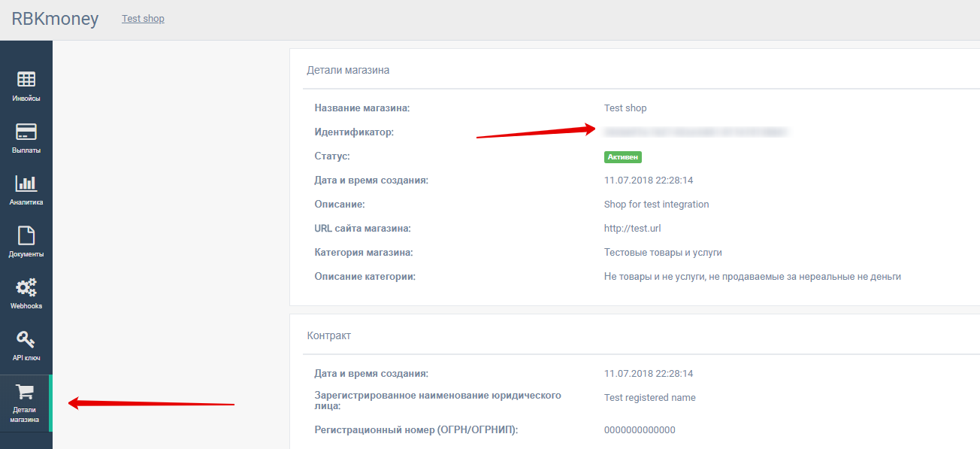Open the Test shop link in header
This screenshot has height=449, width=980.
pos(143,19)
